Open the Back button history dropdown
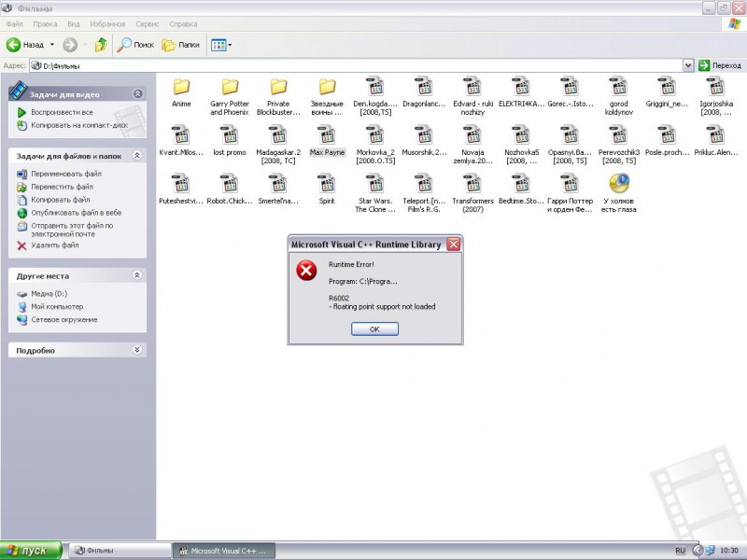Viewport: 747px width, 560px height. tap(52, 45)
